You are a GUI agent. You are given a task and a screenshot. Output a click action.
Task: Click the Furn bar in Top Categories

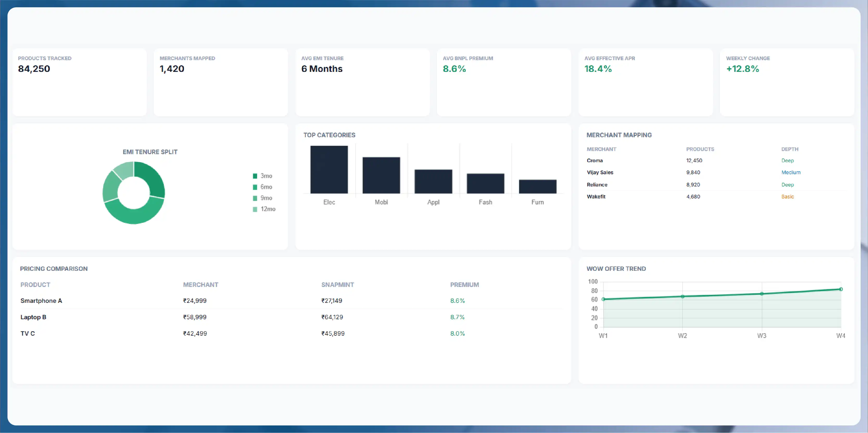pyautogui.click(x=537, y=186)
